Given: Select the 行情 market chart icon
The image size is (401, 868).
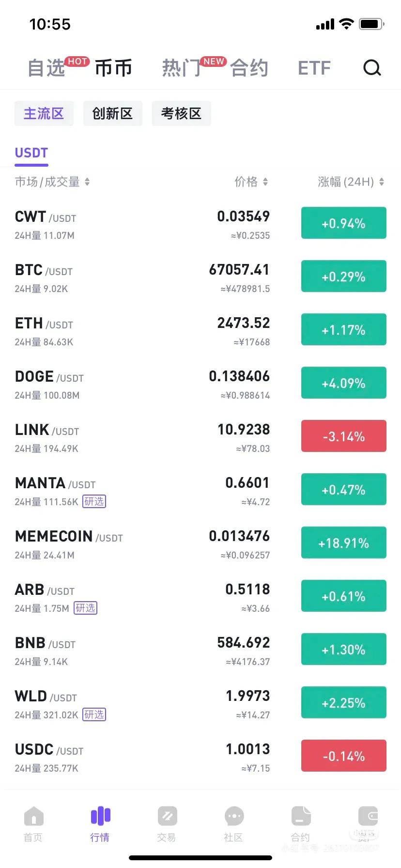Looking at the screenshot, I should [x=100, y=816].
